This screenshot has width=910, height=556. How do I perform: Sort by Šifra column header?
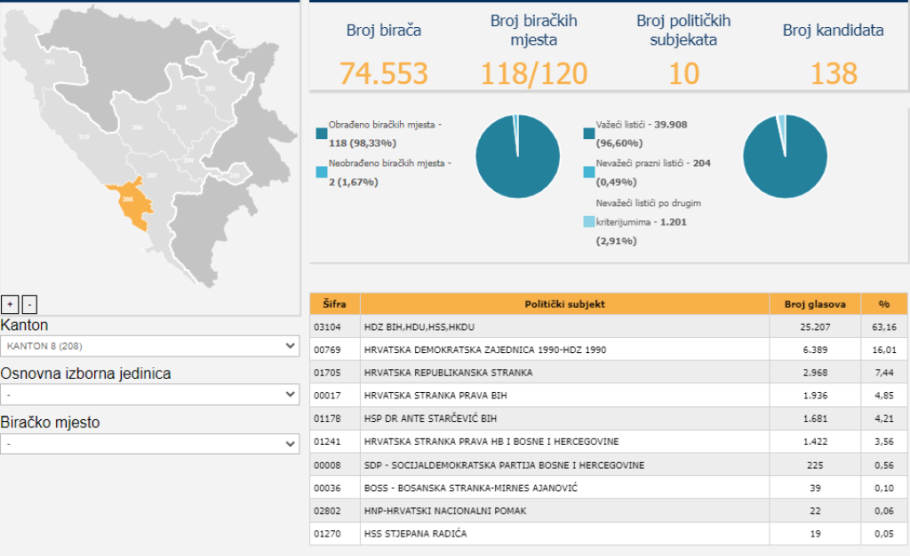335,304
